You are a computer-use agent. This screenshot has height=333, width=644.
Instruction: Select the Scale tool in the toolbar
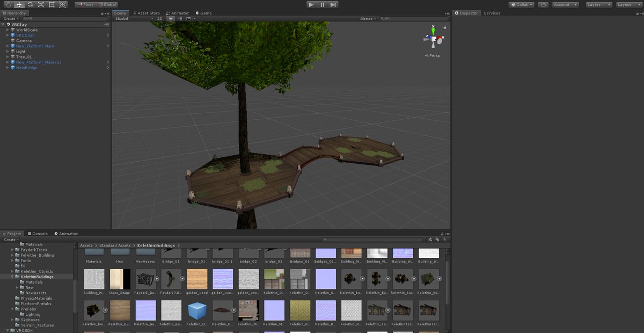pyautogui.click(x=41, y=4)
